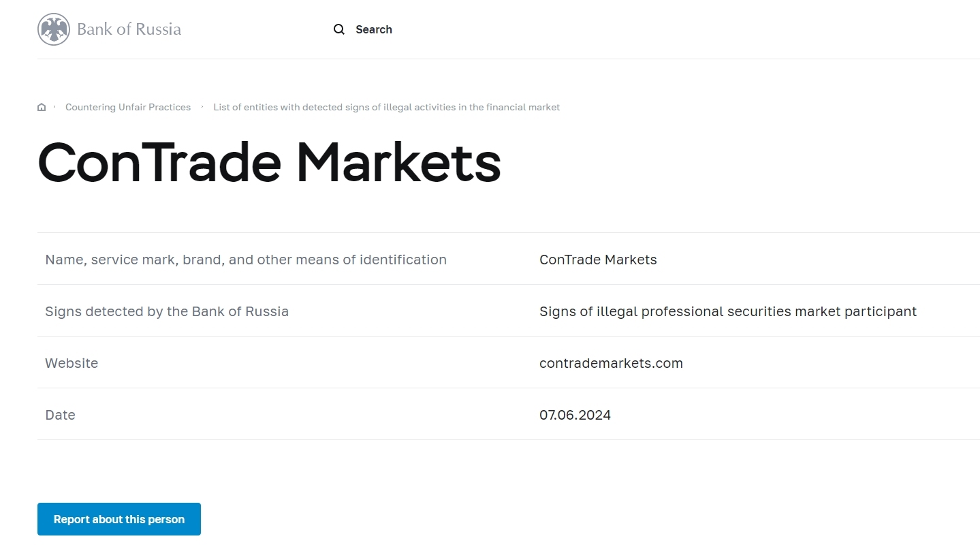Click the 'Date' row label

tap(60, 415)
